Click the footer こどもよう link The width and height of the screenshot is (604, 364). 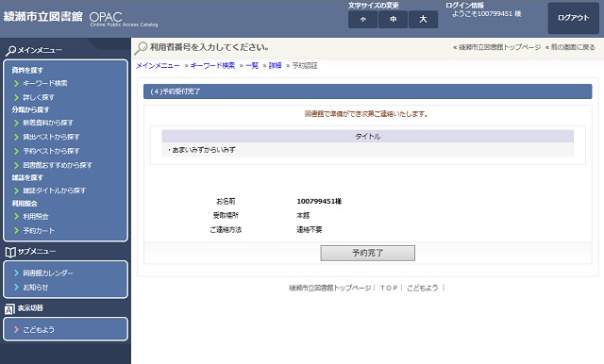(422, 288)
